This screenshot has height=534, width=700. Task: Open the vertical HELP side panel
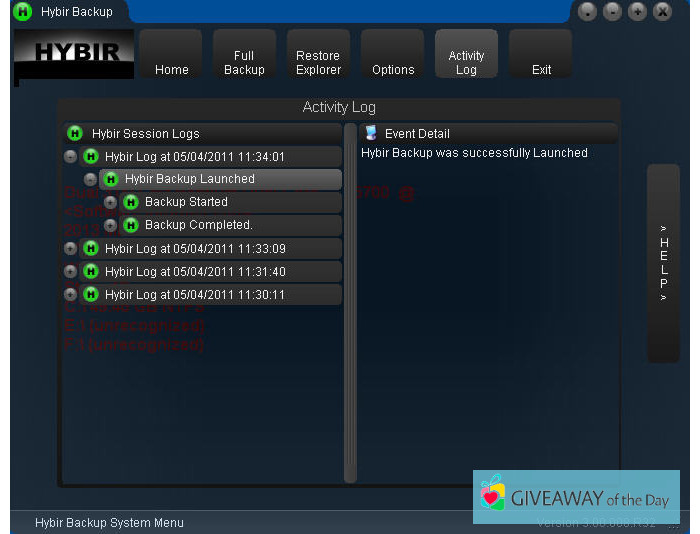[x=663, y=263]
